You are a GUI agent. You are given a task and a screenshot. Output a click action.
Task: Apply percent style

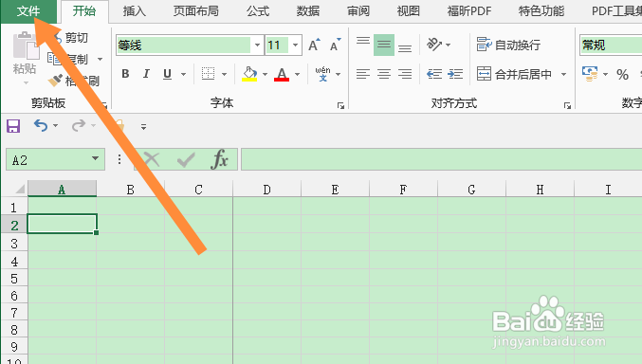(x=622, y=74)
